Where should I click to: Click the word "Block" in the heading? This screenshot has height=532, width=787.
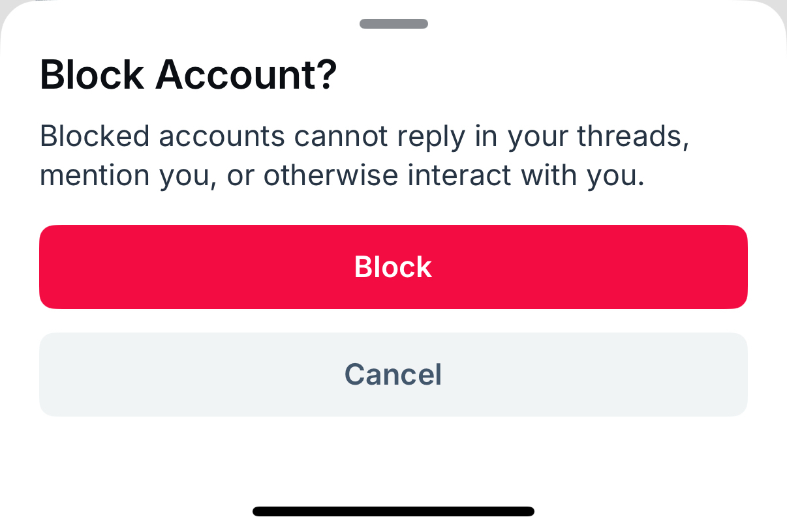[x=91, y=75]
